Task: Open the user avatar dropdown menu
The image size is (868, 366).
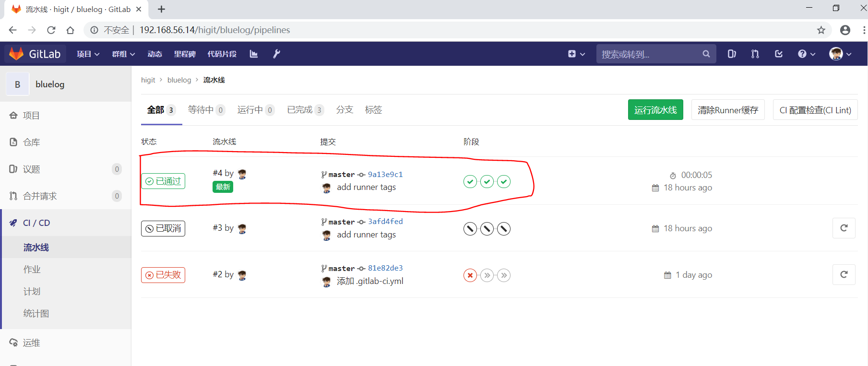Action: point(841,54)
